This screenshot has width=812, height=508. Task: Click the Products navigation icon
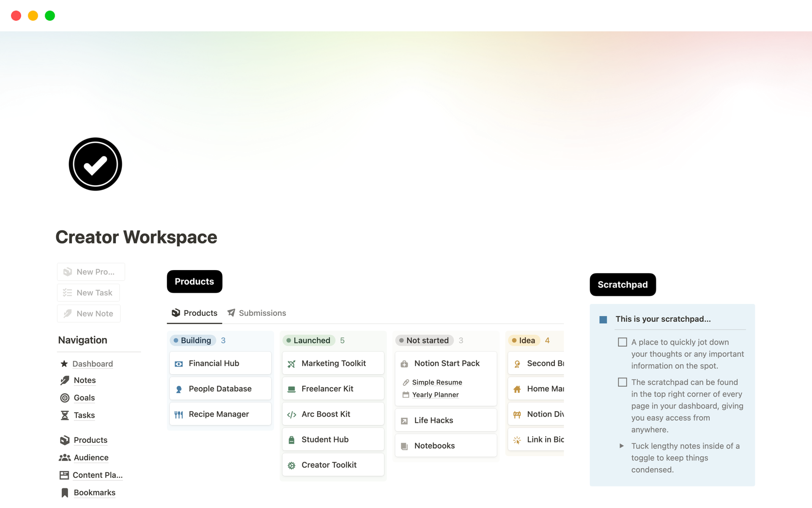64,439
